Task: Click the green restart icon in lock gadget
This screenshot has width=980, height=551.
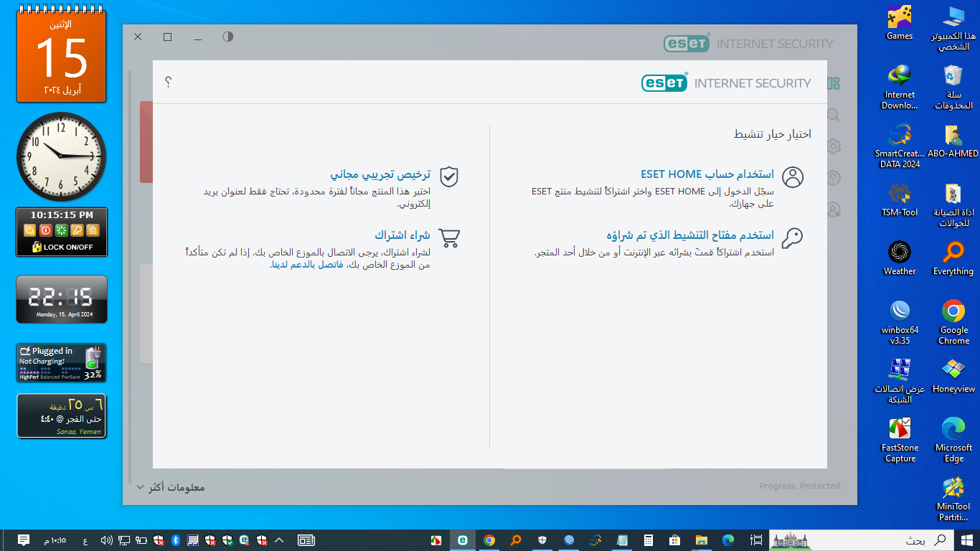Action: click(61, 230)
